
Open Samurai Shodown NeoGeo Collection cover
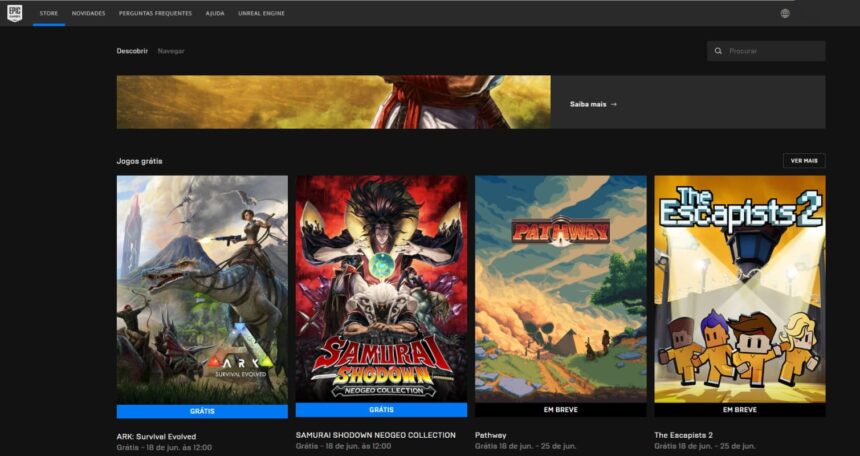(x=381, y=289)
